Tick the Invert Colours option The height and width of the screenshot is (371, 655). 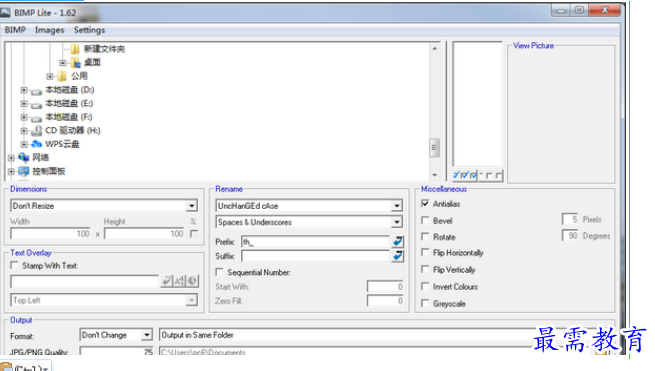click(x=425, y=286)
